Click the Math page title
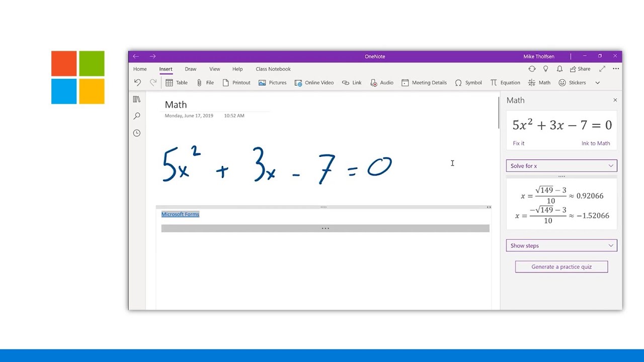The width and height of the screenshot is (644, 362). (x=176, y=105)
